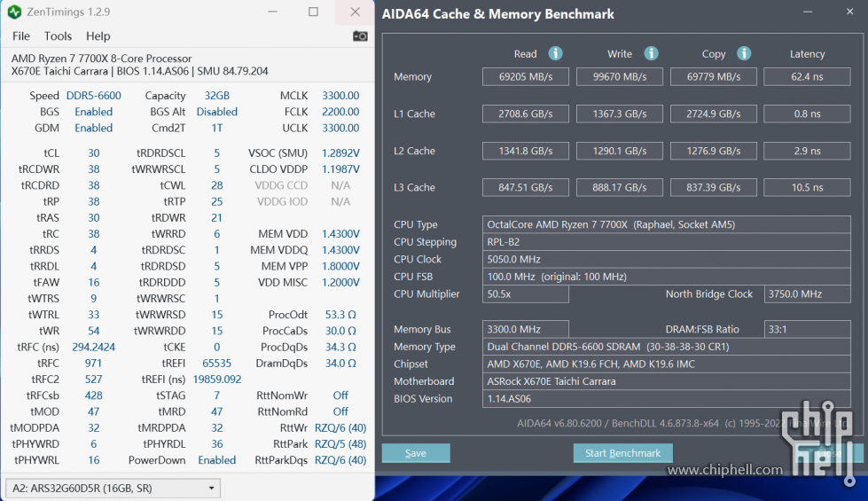Click the North Bridge Clock 3750.0 MHz field
The height and width of the screenshot is (501, 868).
click(807, 294)
